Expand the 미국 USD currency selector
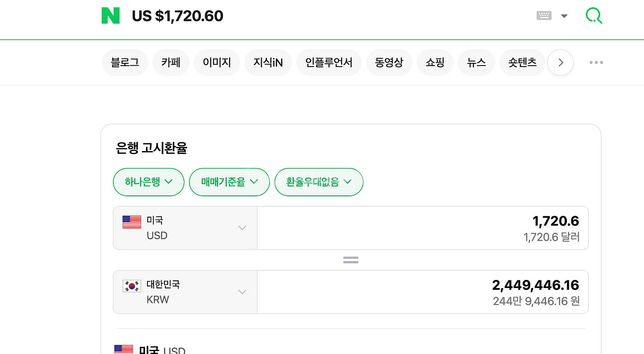 pos(185,228)
